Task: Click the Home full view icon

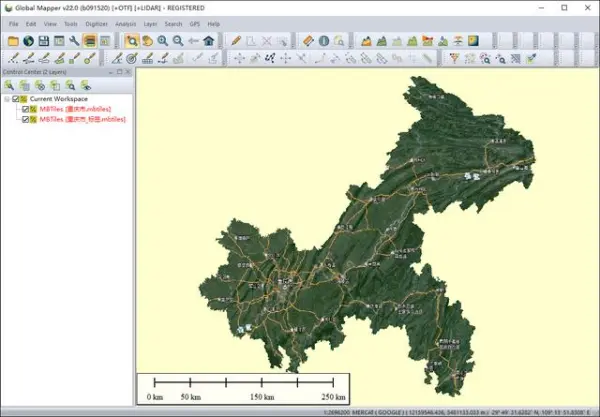Action: [208, 41]
